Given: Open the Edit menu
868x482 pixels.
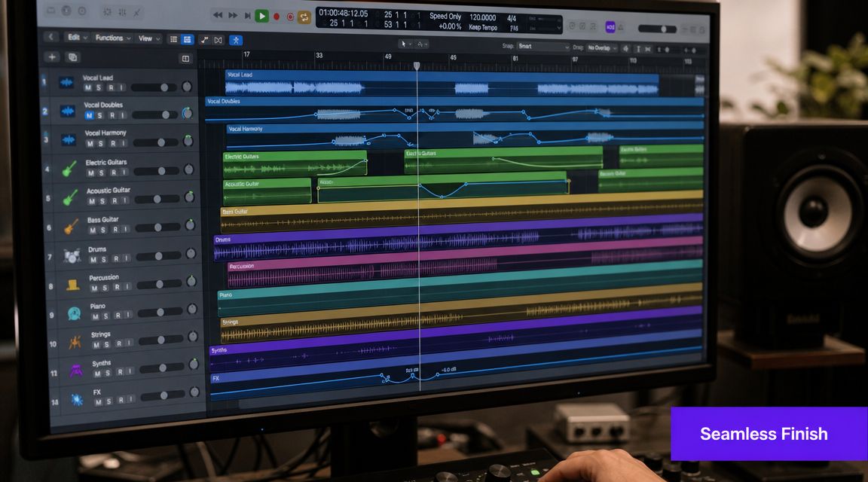Looking at the screenshot, I should click(77, 37).
